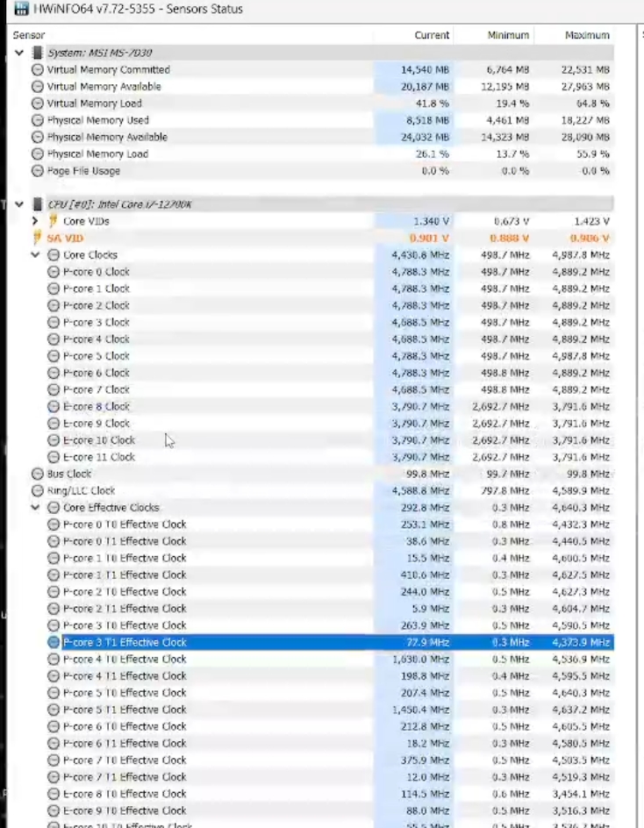Click the Core VIDs lightning bolt icon
The width and height of the screenshot is (644, 828).
(54, 221)
